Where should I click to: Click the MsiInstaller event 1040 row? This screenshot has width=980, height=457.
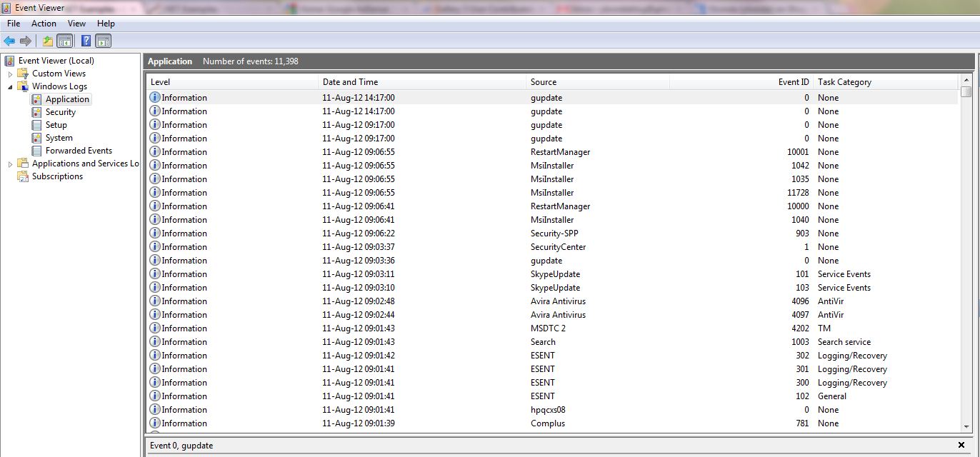552,220
